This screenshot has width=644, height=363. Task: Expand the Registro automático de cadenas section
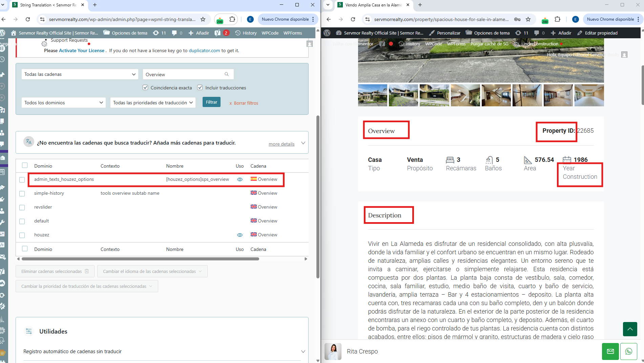(x=303, y=351)
